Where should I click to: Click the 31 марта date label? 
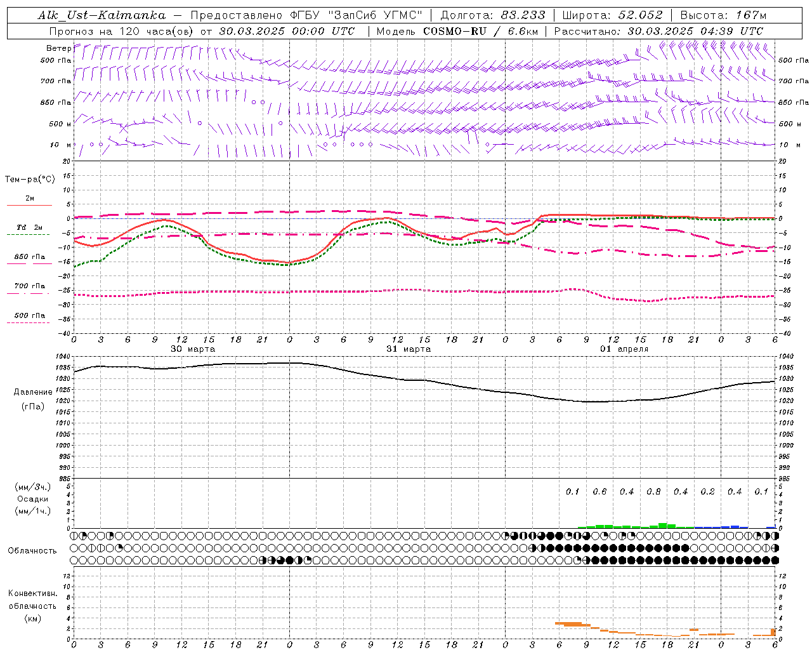[x=409, y=349]
